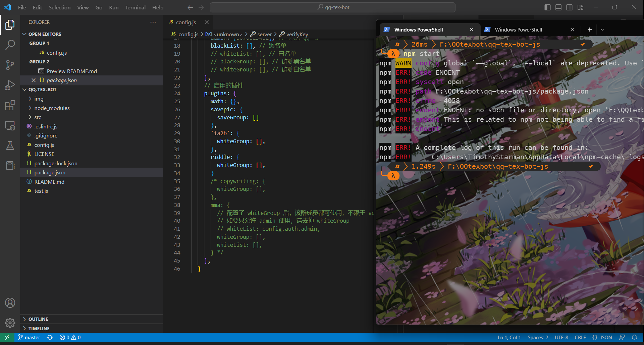Screen dimensions: 644x345
Task: Open the Search view in activity bar
Action: (x=10, y=45)
